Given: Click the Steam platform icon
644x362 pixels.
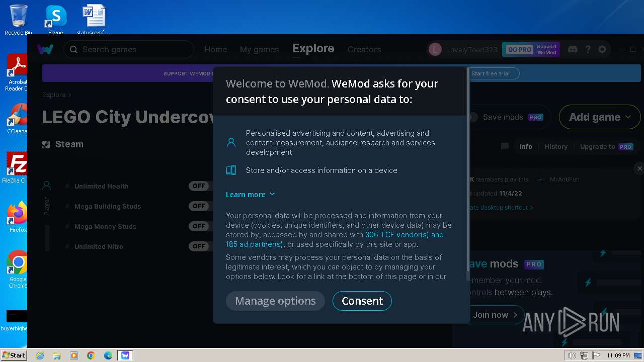Looking at the screenshot, I should tap(46, 144).
